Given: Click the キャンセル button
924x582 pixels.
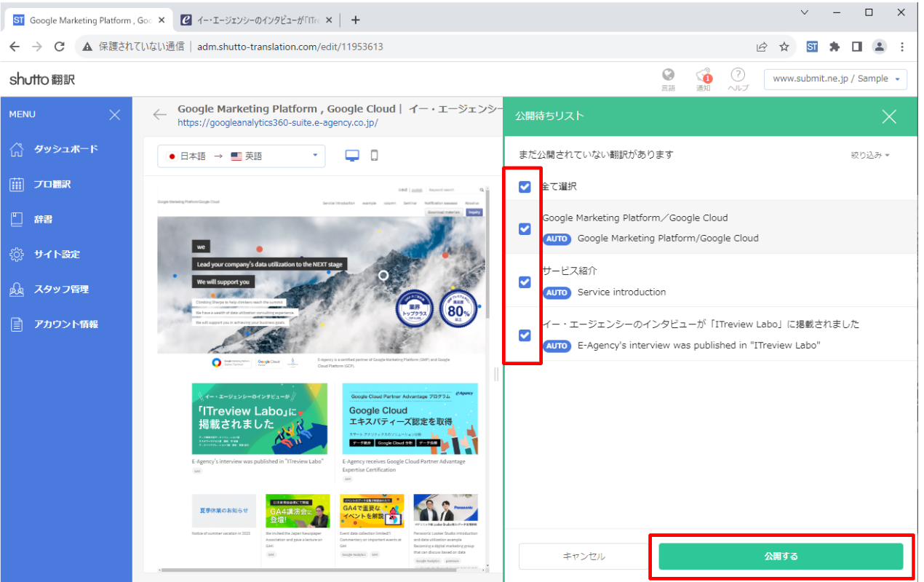Looking at the screenshot, I should coord(584,557).
